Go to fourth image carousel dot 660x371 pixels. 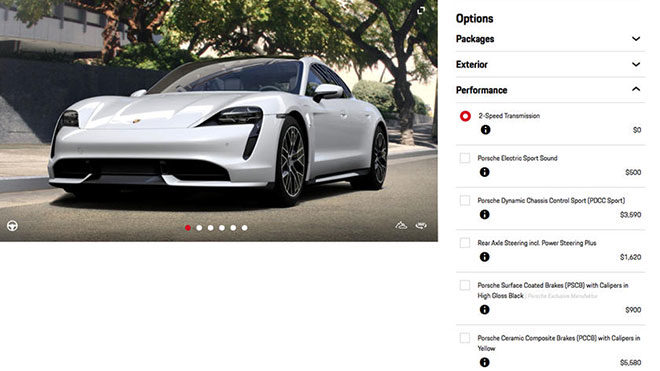(x=222, y=228)
